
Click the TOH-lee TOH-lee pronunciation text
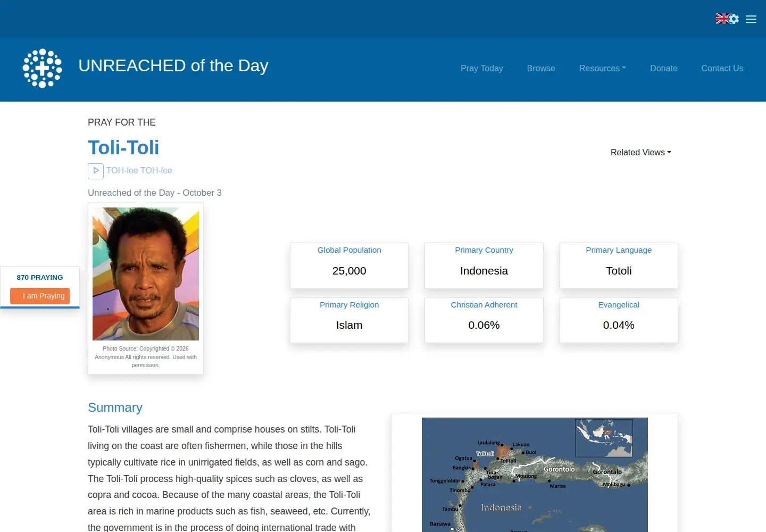139,171
